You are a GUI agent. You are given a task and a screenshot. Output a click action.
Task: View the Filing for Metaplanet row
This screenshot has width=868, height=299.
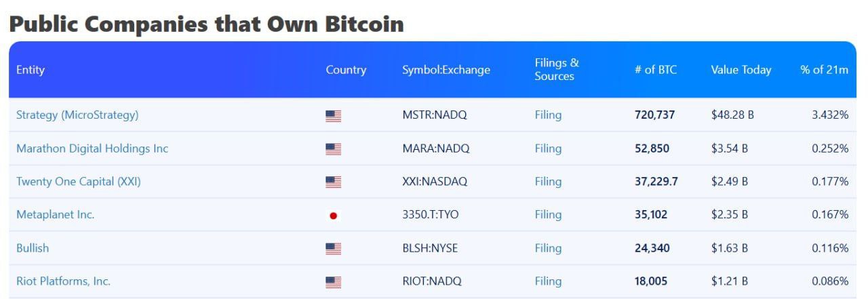(x=548, y=215)
